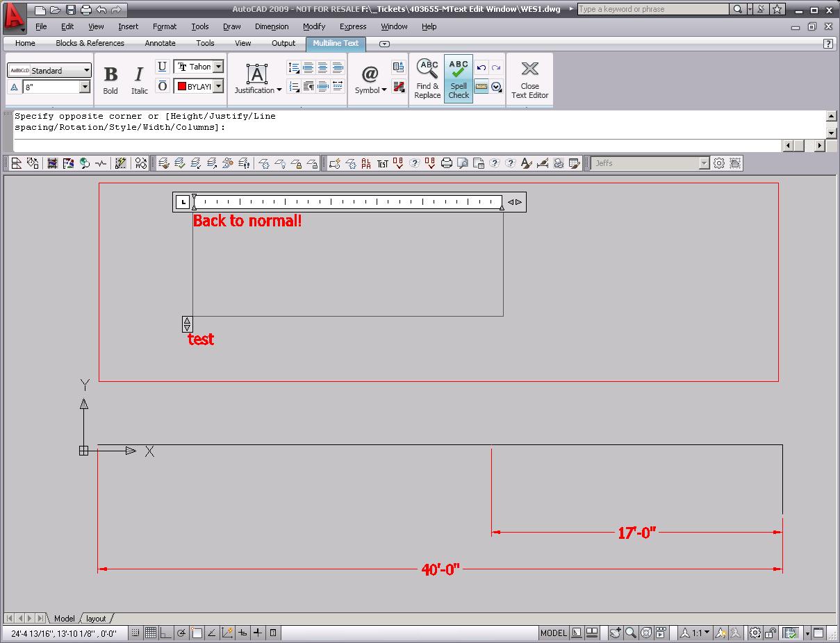Click the MODEL space button
This screenshot has width=840, height=643.
554,633
